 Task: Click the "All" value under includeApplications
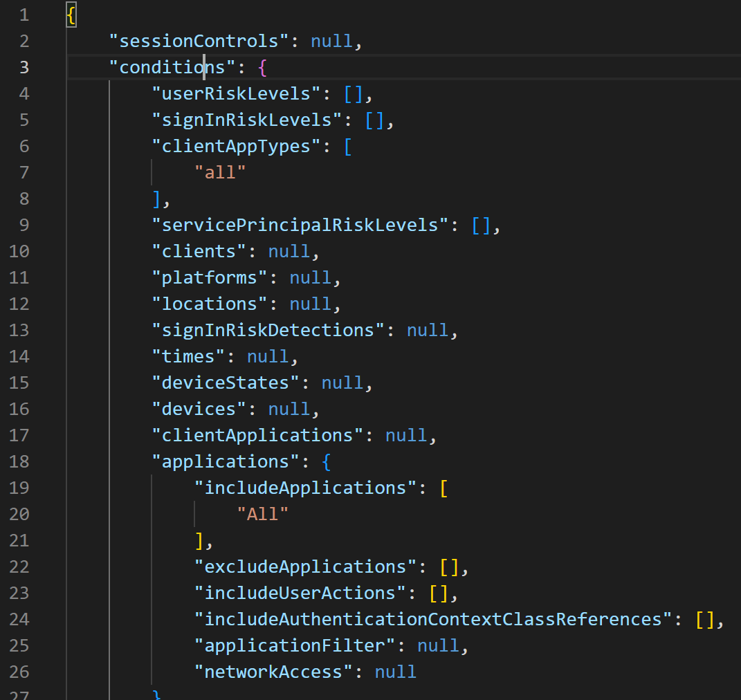[x=263, y=514]
